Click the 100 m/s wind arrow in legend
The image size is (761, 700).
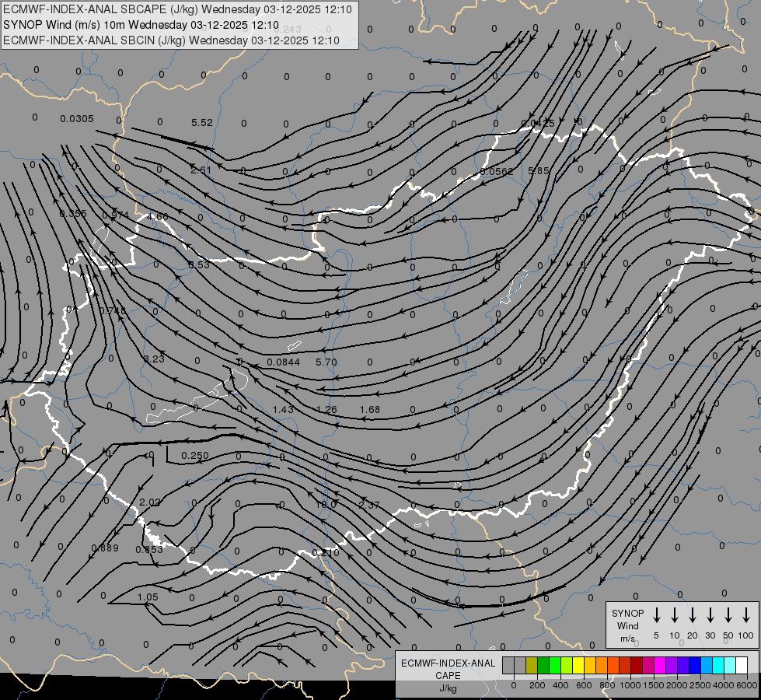click(x=746, y=615)
